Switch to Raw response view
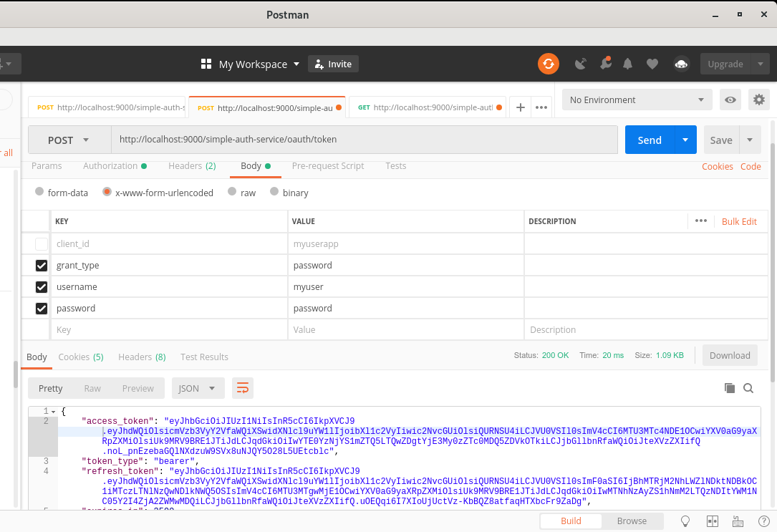Screen dimensions: 777x532 point(92,388)
